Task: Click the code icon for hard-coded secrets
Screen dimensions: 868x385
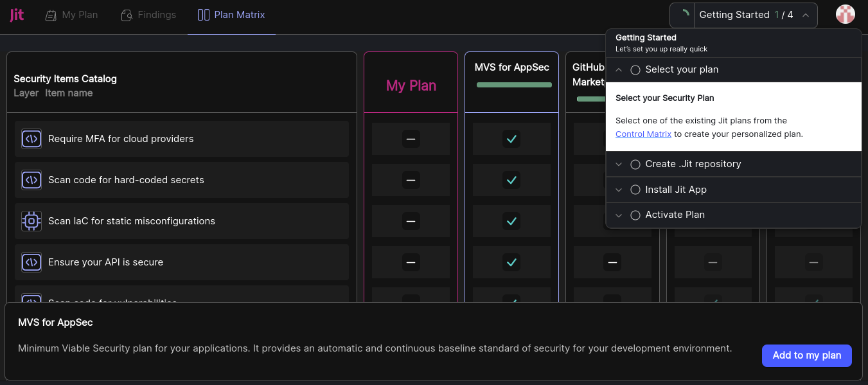Action: 31,180
